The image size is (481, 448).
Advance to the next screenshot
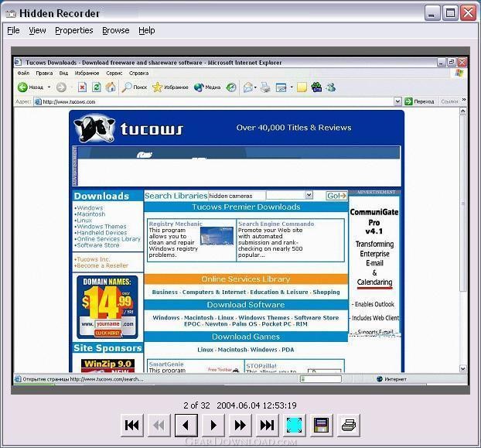213,425
